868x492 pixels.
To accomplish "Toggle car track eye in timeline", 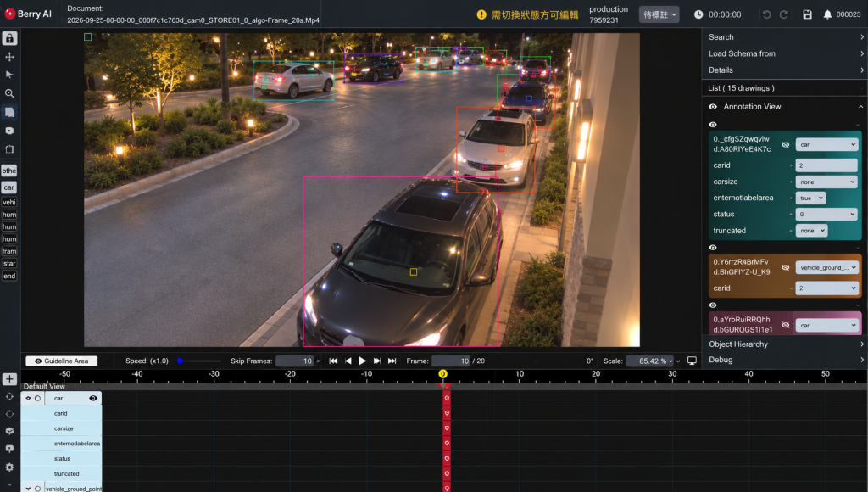I will coord(93,398).
